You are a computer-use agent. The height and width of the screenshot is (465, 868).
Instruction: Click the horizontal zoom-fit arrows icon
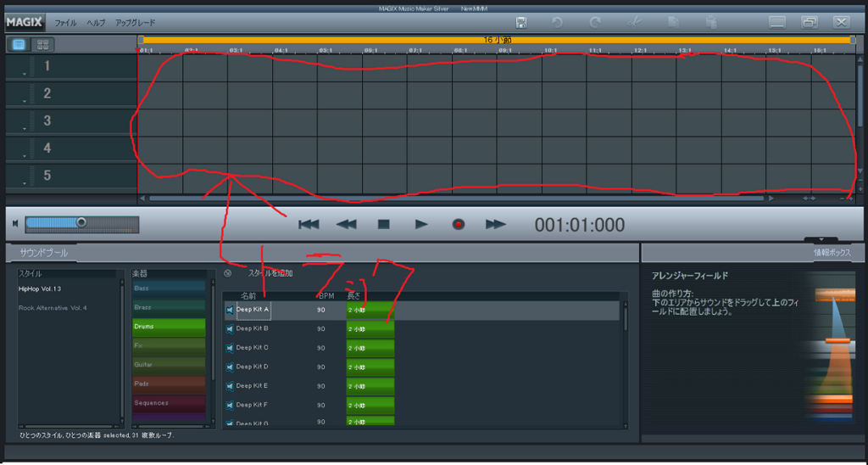pyautogui.click(x=809, y=199)
